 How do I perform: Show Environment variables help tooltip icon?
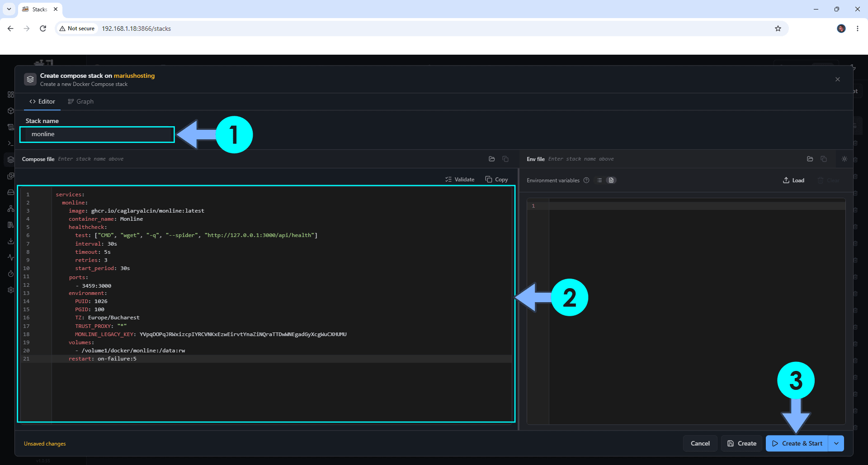tap(586, 180)
